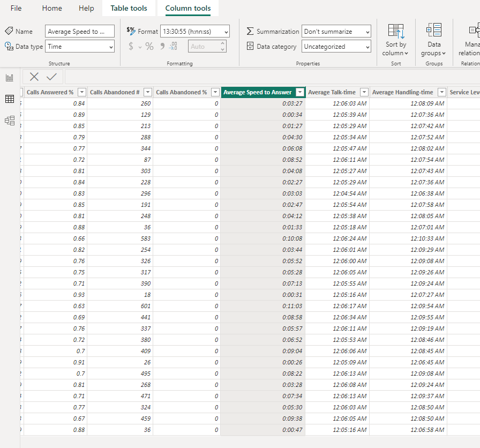
Task: Open filter dropdown for Average Speed to Answer
Action: [x=301, y=92]
